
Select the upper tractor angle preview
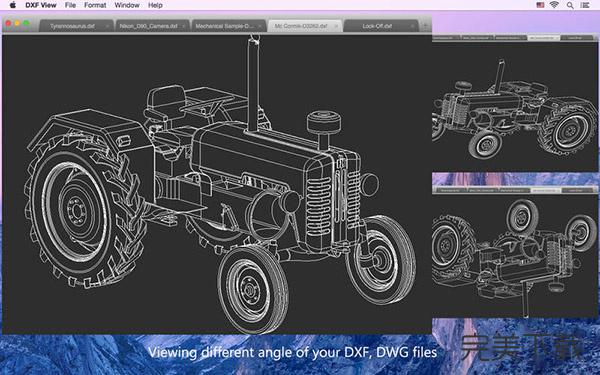[x=515, y=103]
